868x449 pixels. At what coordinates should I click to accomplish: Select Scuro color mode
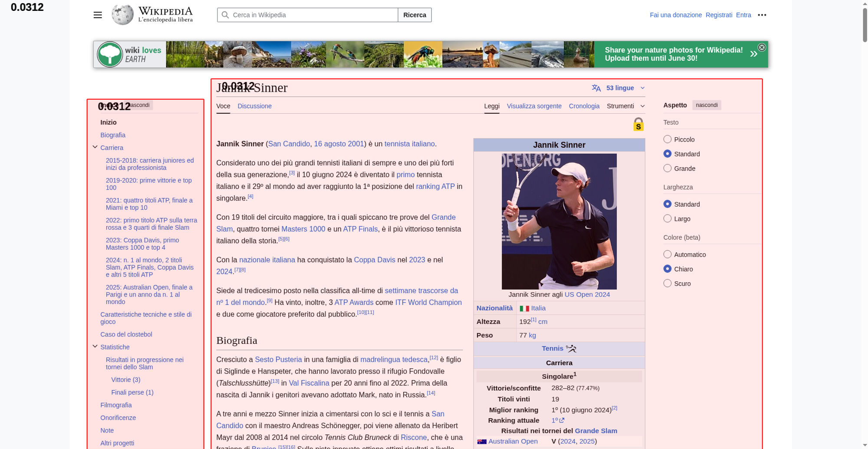pyautogui.click(x=667, y=283)
